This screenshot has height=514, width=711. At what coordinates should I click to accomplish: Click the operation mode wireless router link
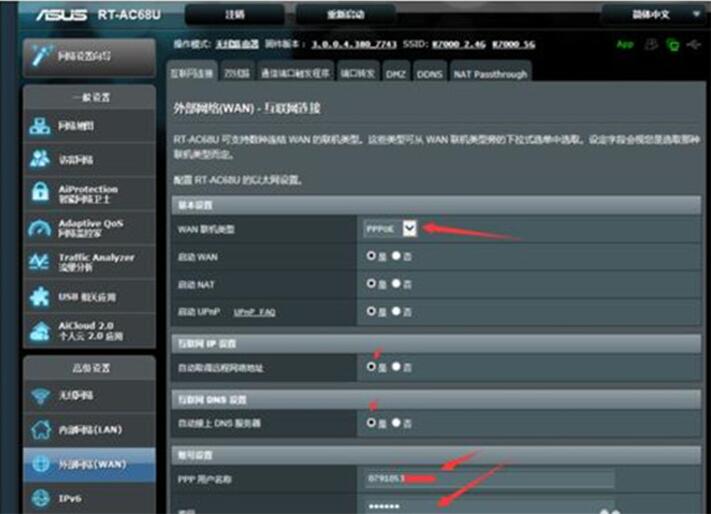[x=237, y=44]
